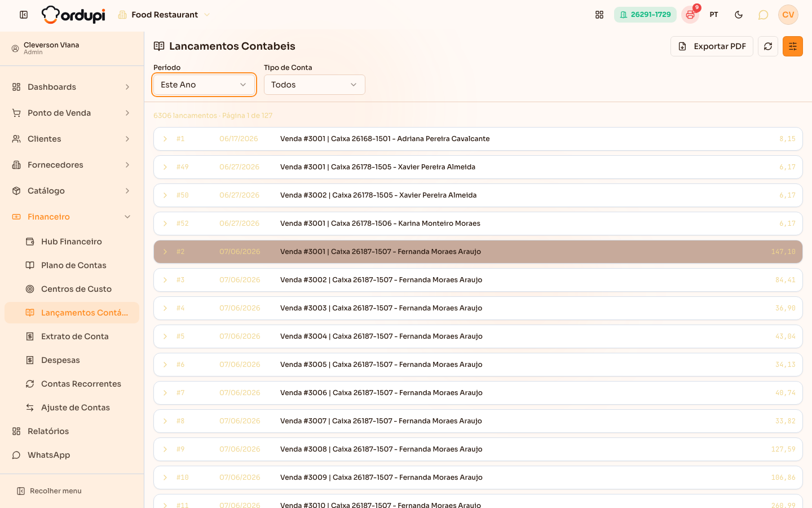Image resolution: width=812 pixels, height=508 pixels.
Task: Click the amount 127,59 on entry #9
Action: coord(783,449)
